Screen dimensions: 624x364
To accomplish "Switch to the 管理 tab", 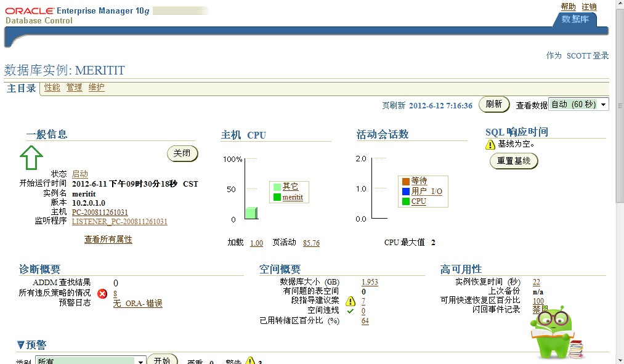I will (x=74, y=87).
